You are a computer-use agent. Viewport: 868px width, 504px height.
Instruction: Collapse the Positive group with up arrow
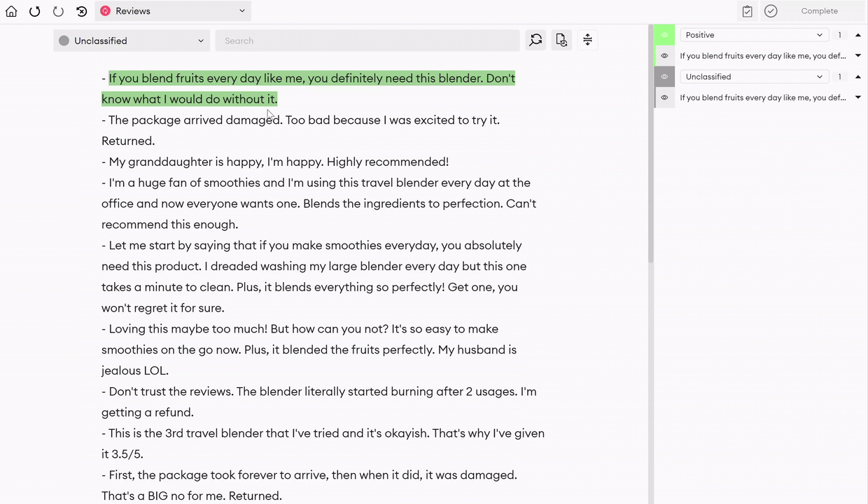click(858, 35)
